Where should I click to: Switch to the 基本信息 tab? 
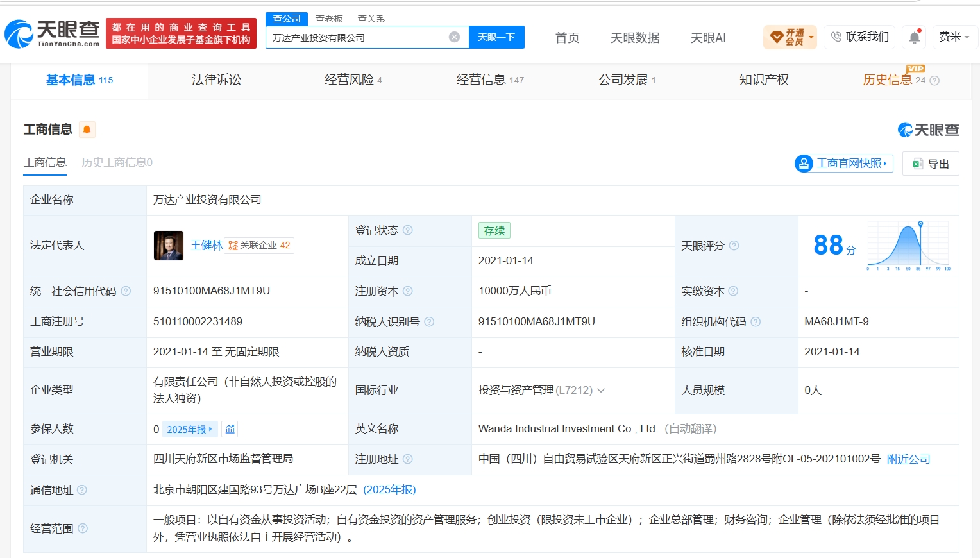point(80,80)
